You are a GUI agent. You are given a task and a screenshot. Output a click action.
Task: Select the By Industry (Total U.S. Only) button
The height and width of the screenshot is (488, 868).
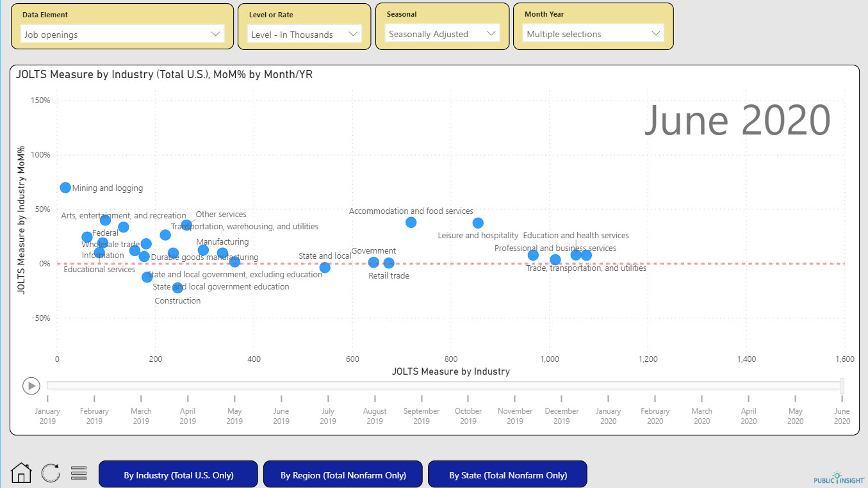click(178, 474)
